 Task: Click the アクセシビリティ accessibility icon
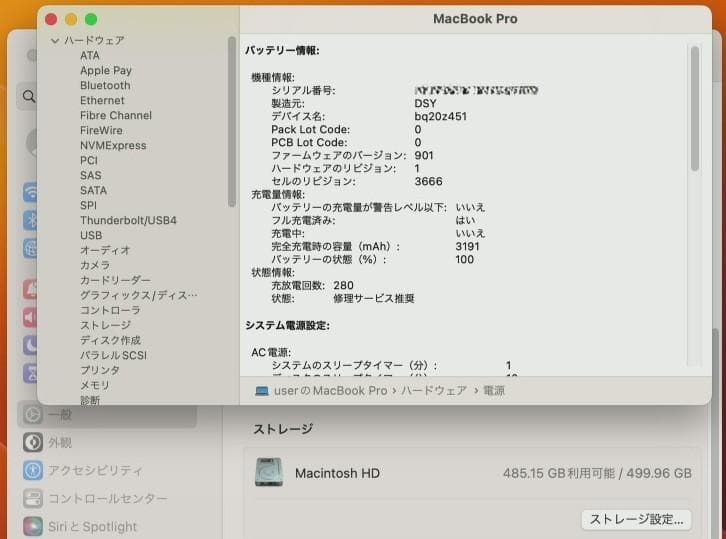click(32, 470)
